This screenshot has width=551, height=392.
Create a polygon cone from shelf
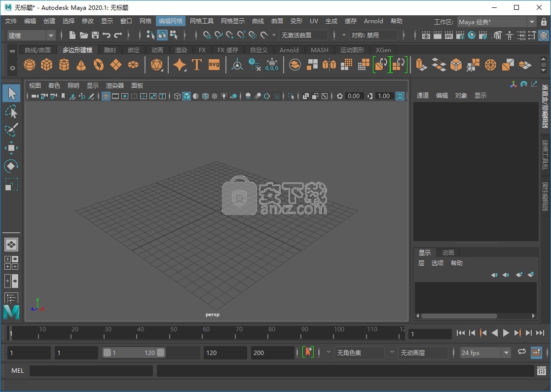coord(81,65)
